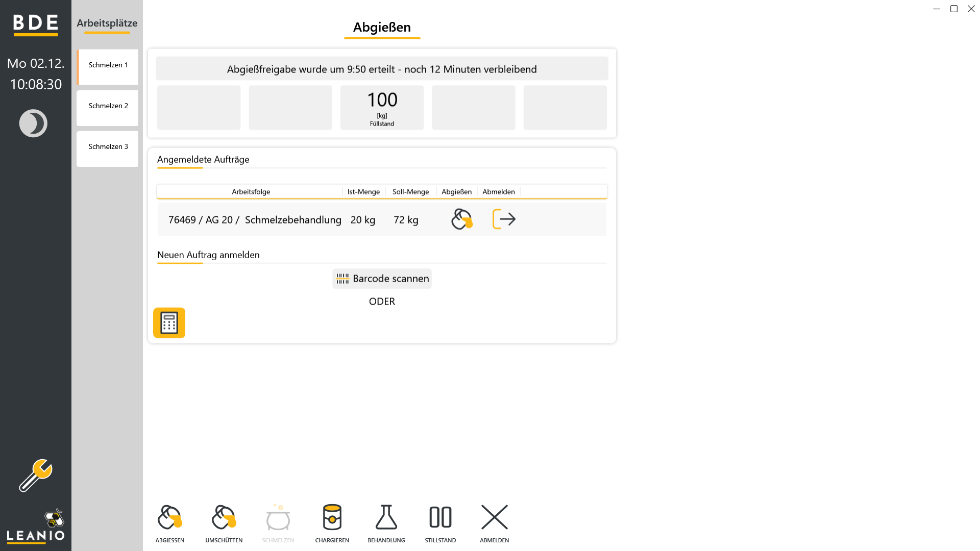Screen dimensions: 980x551
Task: Open the Chargieren function
Action: (332, 523)
